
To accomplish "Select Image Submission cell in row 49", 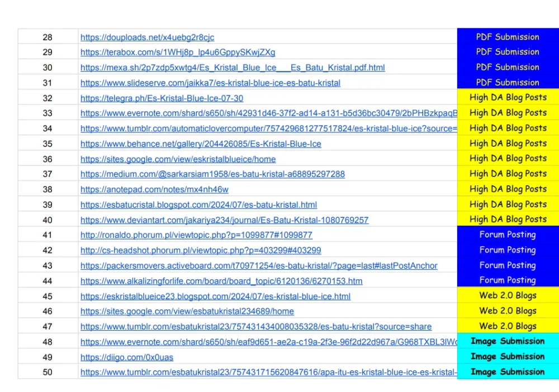I will (508, 356).
